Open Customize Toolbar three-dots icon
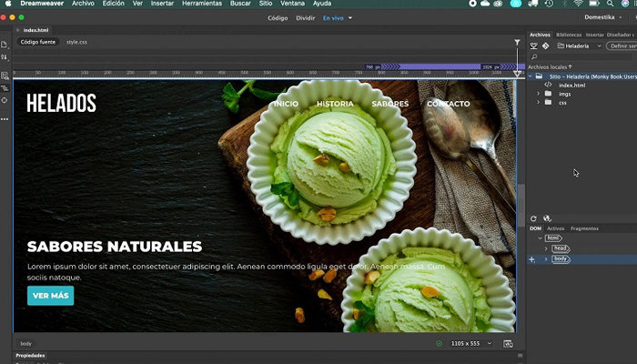 click(x=5, y=119)
